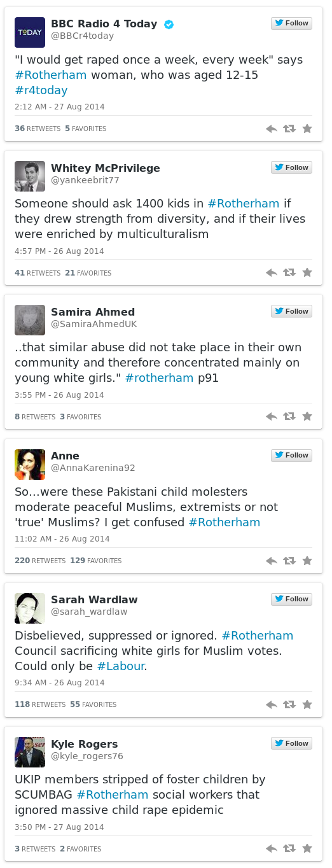Reply to the BBC Radio 4 Today tweet

click(271, 129)
